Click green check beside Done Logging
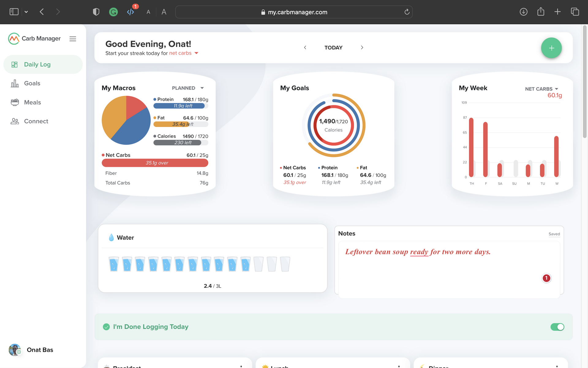Screen dimensions: 588x368 [106, 327]
